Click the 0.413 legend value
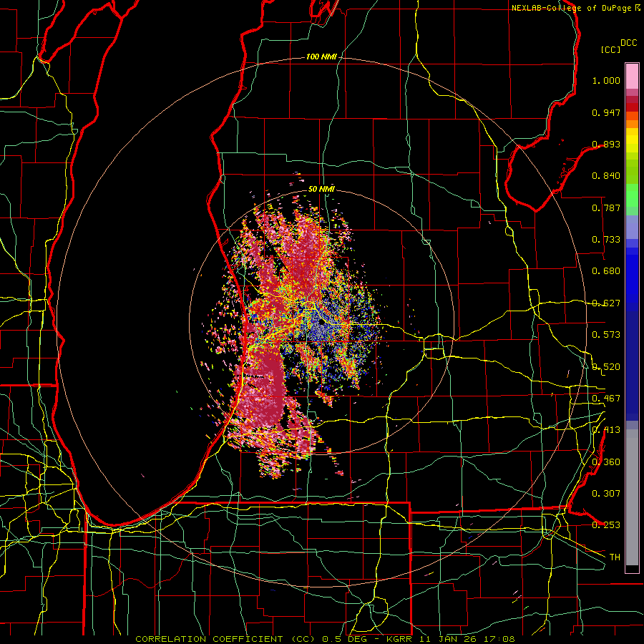 606,430
